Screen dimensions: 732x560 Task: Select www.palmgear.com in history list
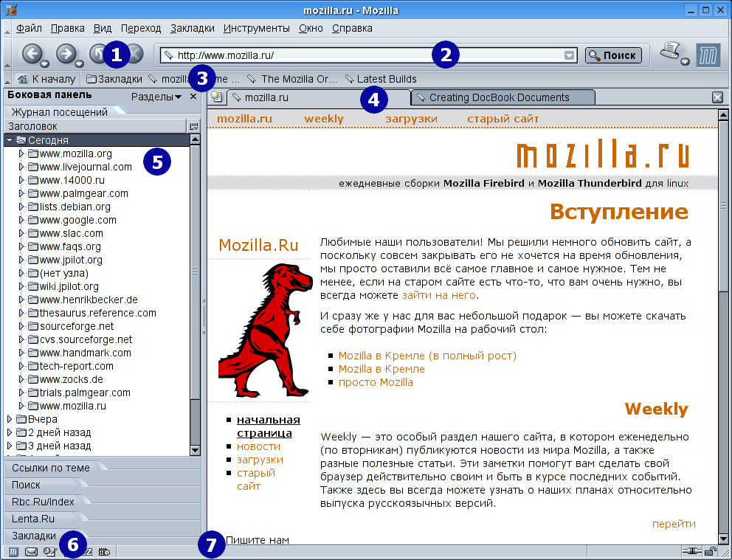83,193
